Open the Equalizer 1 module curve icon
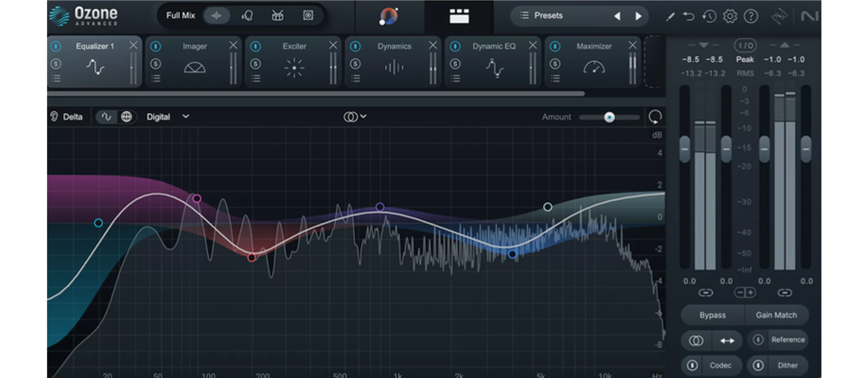 point(95,67)
